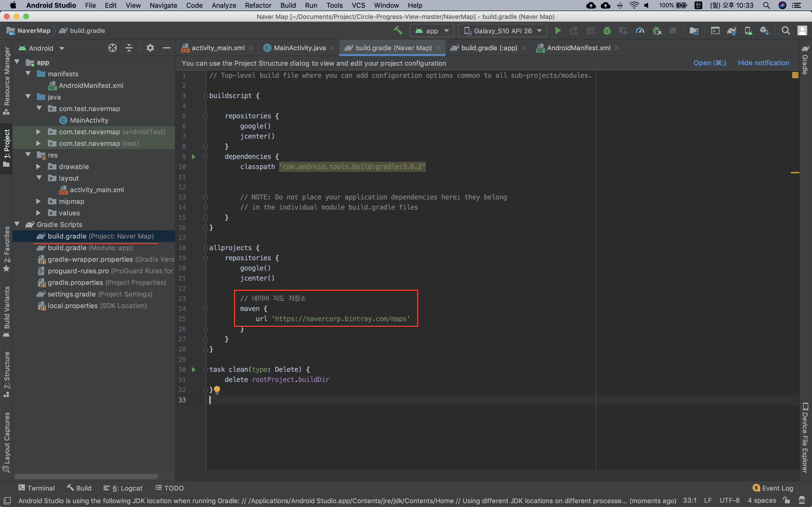This screenshot has width=812, height=507.
Task: Open the AVD Manager icon
Action: 748,31
